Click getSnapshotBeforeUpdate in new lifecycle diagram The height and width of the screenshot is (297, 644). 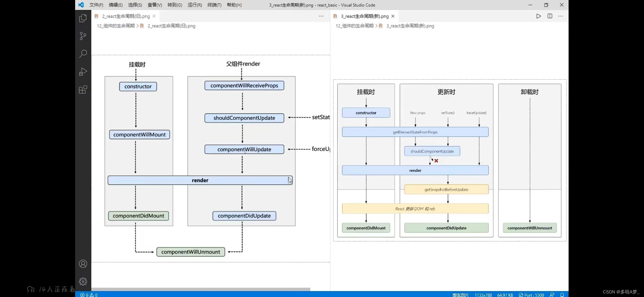pos(446,189)
